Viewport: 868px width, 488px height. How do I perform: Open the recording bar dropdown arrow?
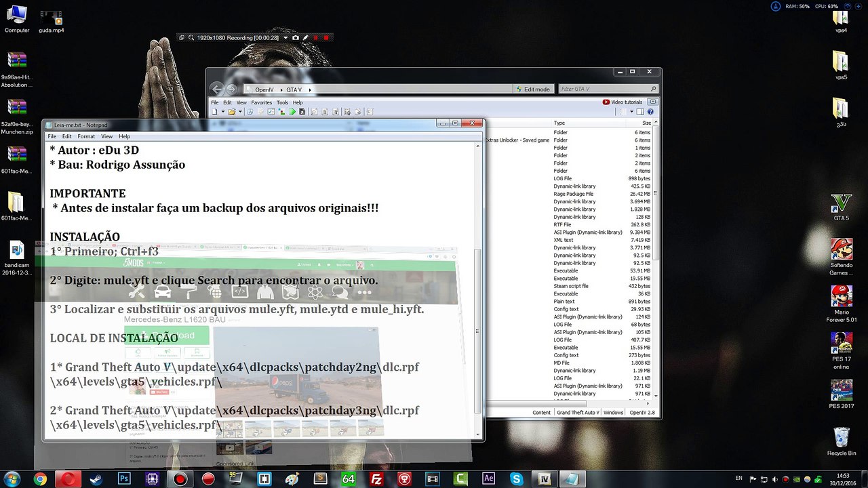point(285,38)
